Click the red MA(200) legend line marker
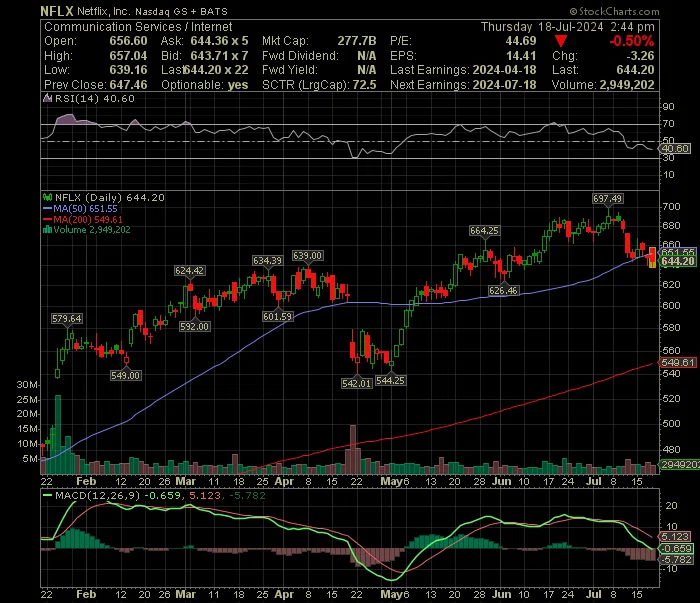Image resolution: width=700 pixels, height=603 pixels. pyautogui.click(x=47, y=219)
